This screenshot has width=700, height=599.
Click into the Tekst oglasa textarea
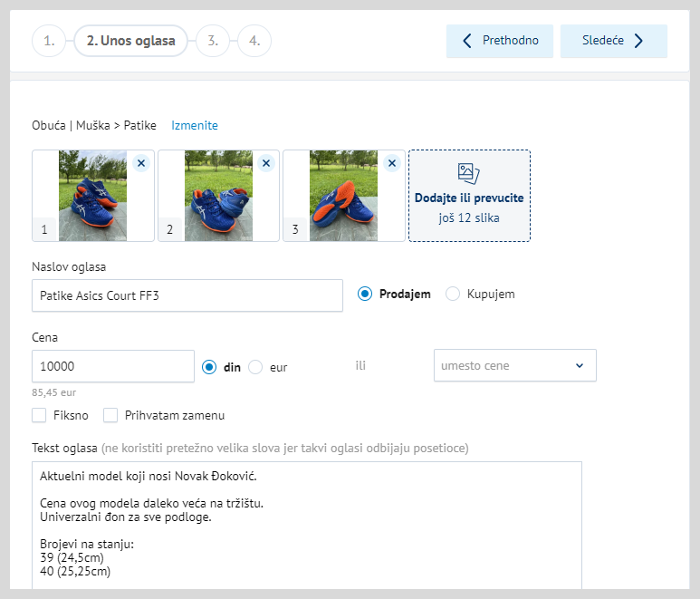coord(307,526)
